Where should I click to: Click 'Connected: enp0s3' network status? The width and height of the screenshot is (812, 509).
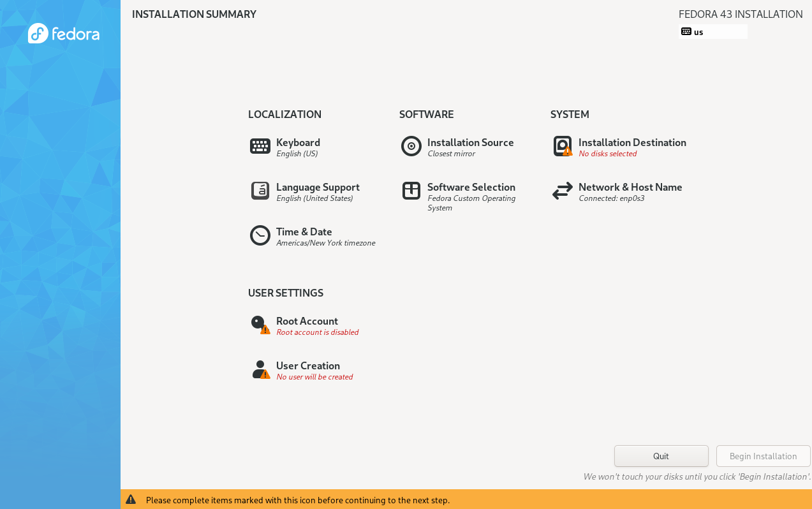point(611,198)
